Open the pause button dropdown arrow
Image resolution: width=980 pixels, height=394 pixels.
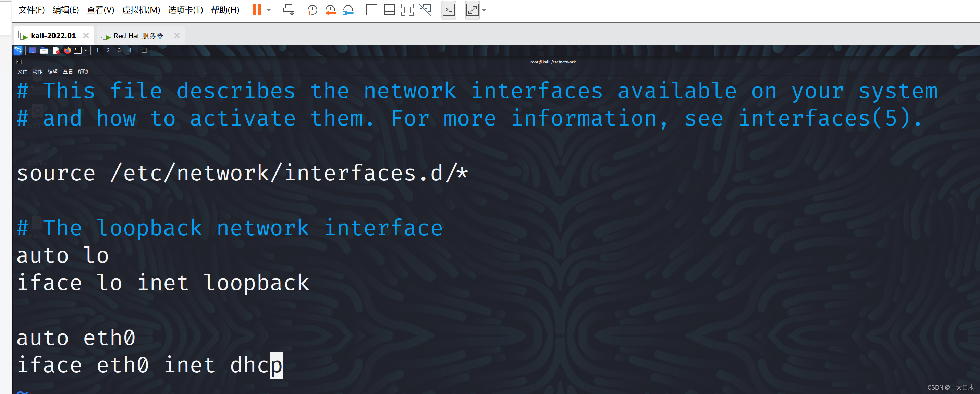click(269, 10)
